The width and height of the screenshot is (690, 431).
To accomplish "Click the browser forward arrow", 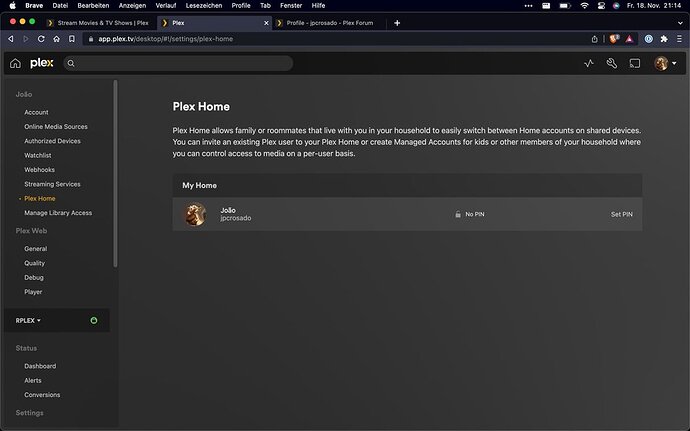I will (26, 39).
